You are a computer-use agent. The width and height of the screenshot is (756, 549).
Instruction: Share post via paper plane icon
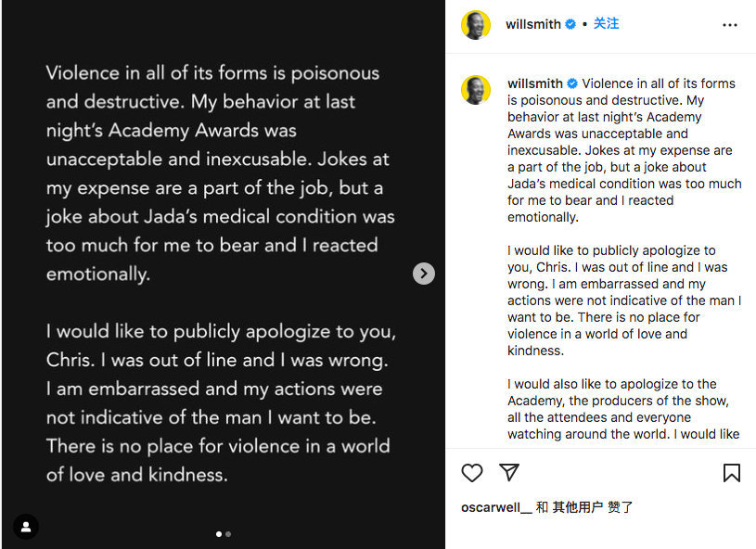coord(509,472)
